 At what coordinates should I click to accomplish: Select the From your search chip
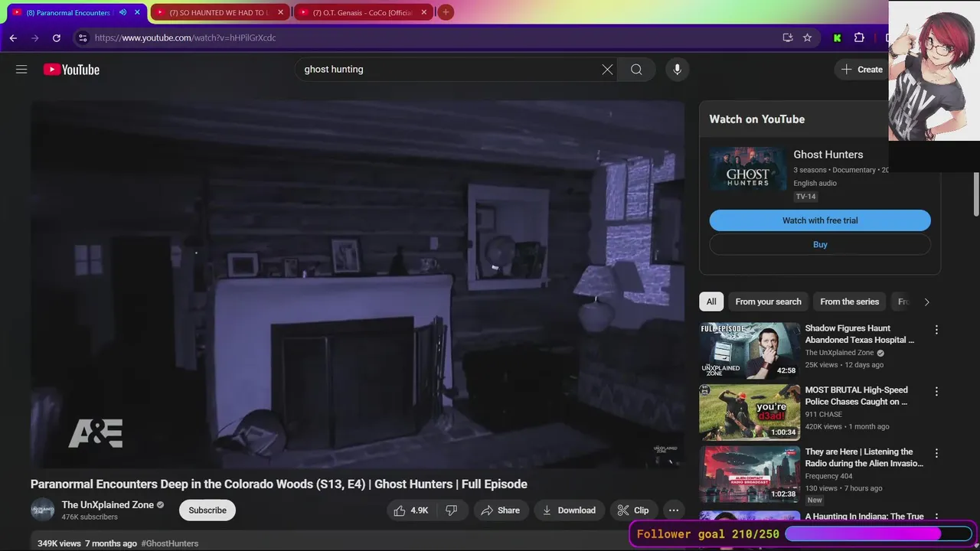pyautogui.click(x=768, y=302)
